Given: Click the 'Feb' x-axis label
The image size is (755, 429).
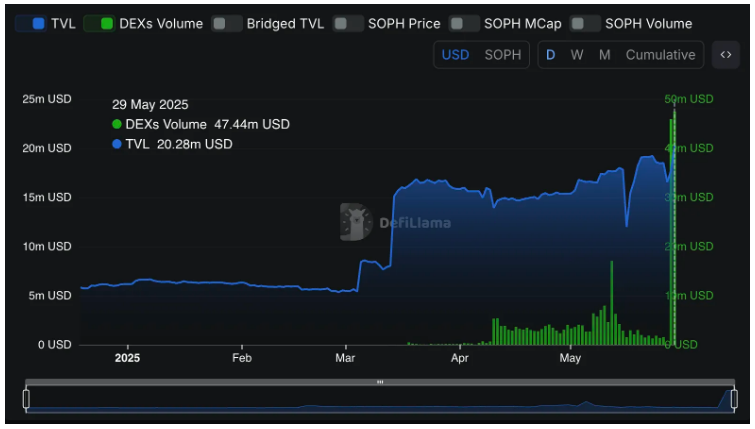Looking at the screenshot, I should tap(242, 358).
